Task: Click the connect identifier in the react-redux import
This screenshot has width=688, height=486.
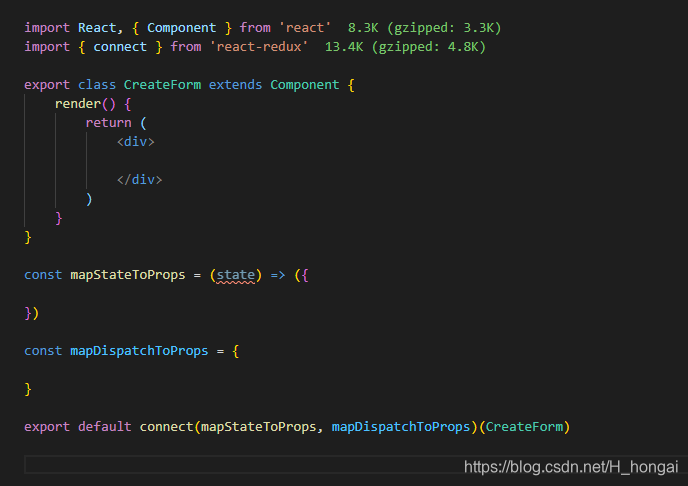Action: tap(120, 46)
